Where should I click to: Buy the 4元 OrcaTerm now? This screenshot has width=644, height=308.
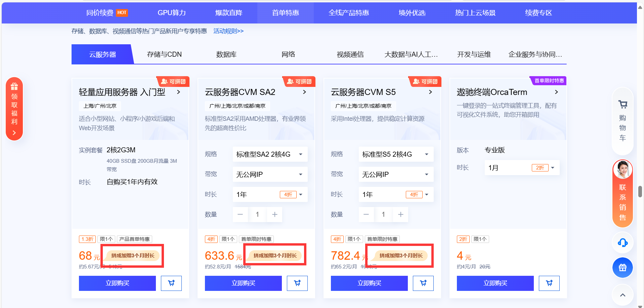click(495, 283)
